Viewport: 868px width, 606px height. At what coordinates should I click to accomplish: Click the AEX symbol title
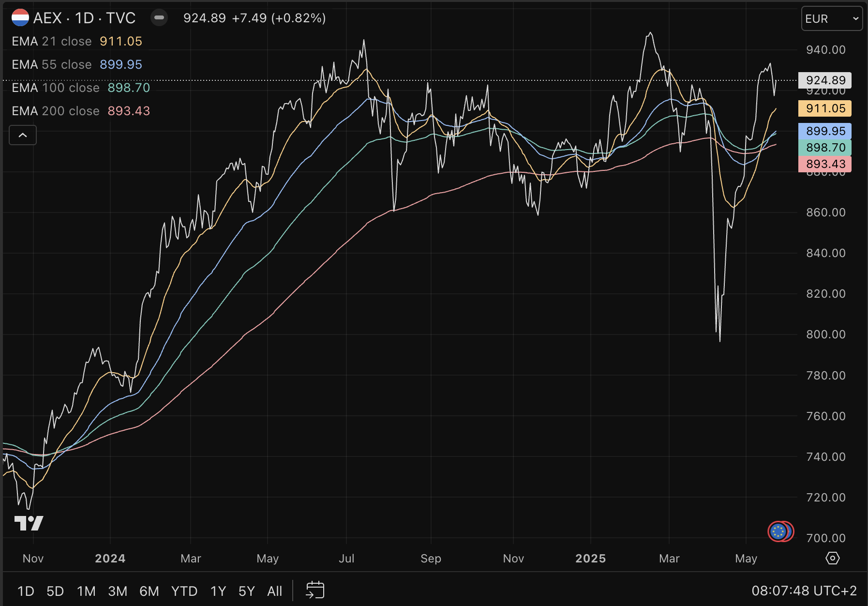(x=84, y=18)
